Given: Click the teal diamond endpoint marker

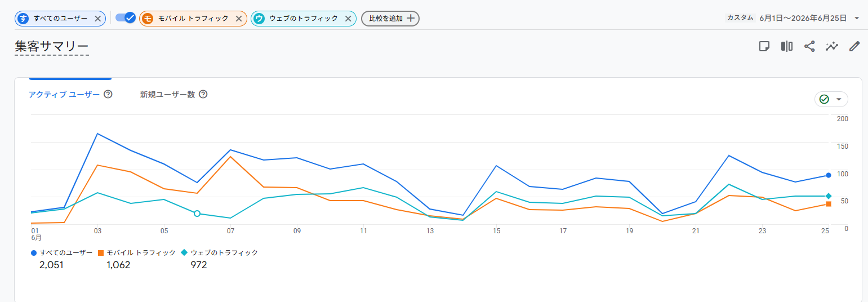Looking at the screenshot, I should (x=829, y=196).
